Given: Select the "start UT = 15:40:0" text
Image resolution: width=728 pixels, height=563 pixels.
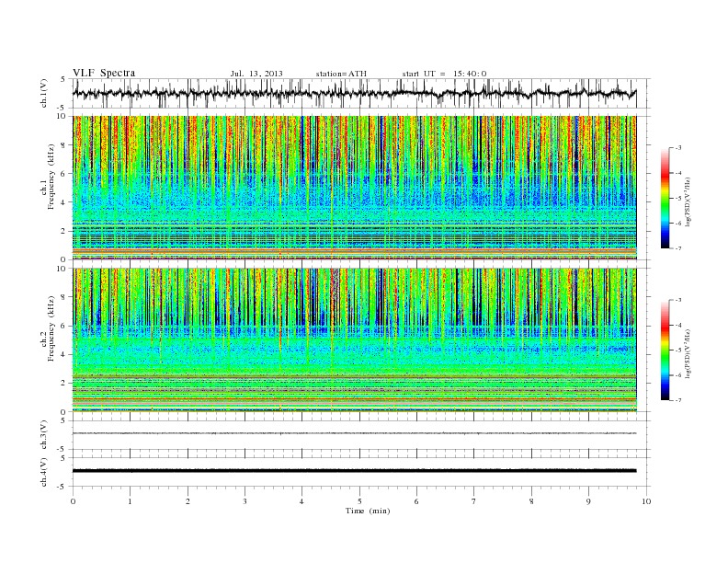Looking at the screenshot, I should (x=444, y=74).
